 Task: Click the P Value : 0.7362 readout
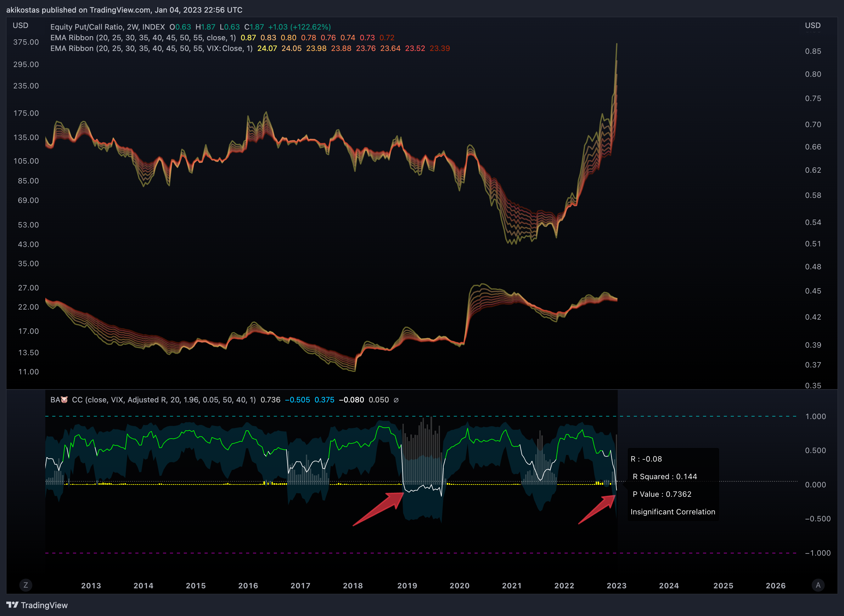tap(662, 494)
